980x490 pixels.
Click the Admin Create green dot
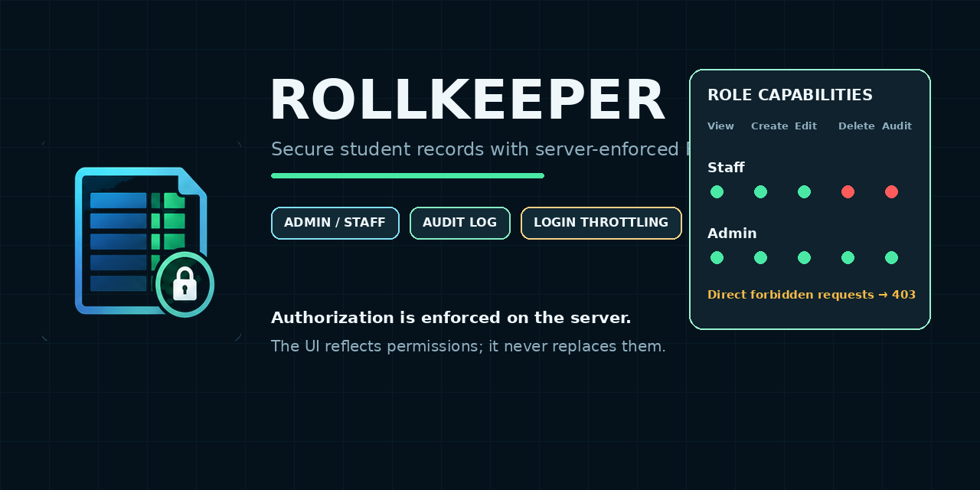tap(760, 258)
